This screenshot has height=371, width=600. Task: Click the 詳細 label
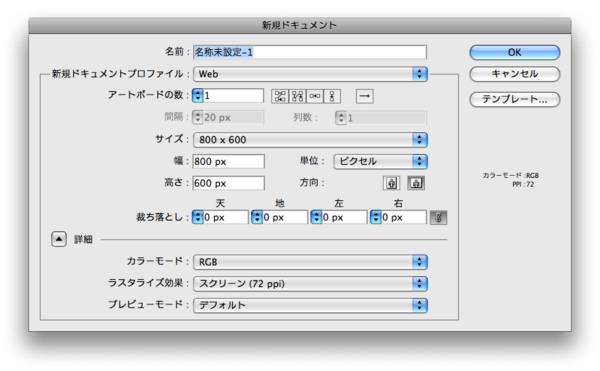[x=83, y=240]
